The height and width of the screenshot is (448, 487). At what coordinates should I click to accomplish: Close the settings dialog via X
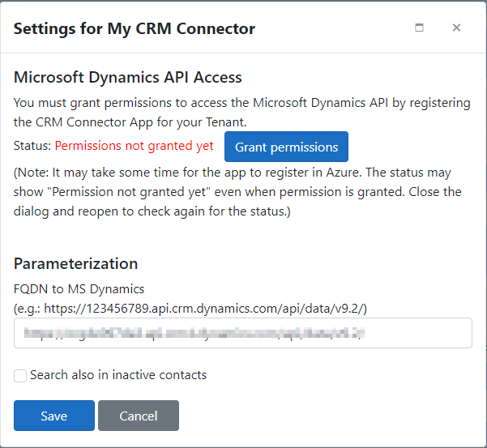[x=456, y=28]
